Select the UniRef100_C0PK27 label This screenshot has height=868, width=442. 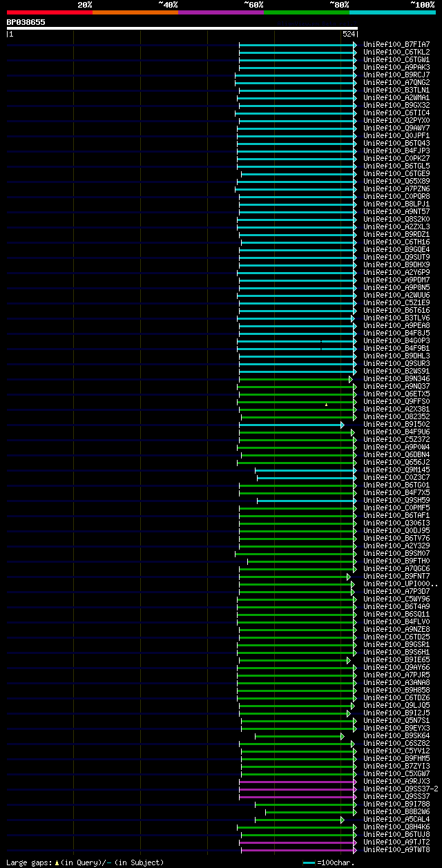[396, 158]
